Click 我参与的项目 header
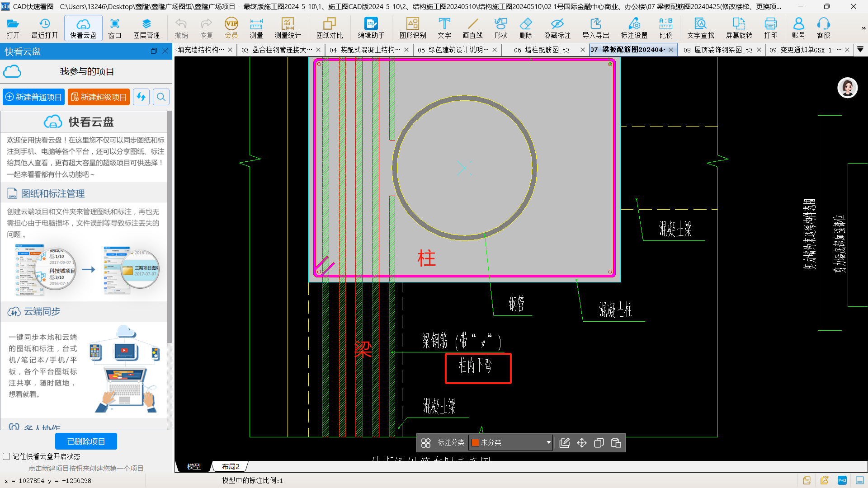Viewport: 868px width, 488px height. pyautogui.click(x=87, y=71)
